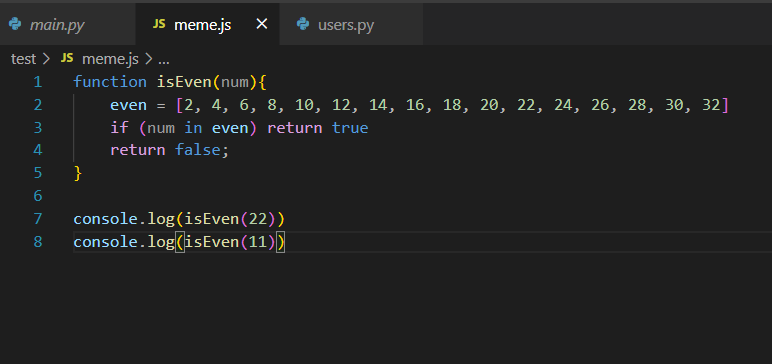Screen dimensions: 772x364
Task: Click the 'function' keyword on line 1
Action: tap(110, 82)
